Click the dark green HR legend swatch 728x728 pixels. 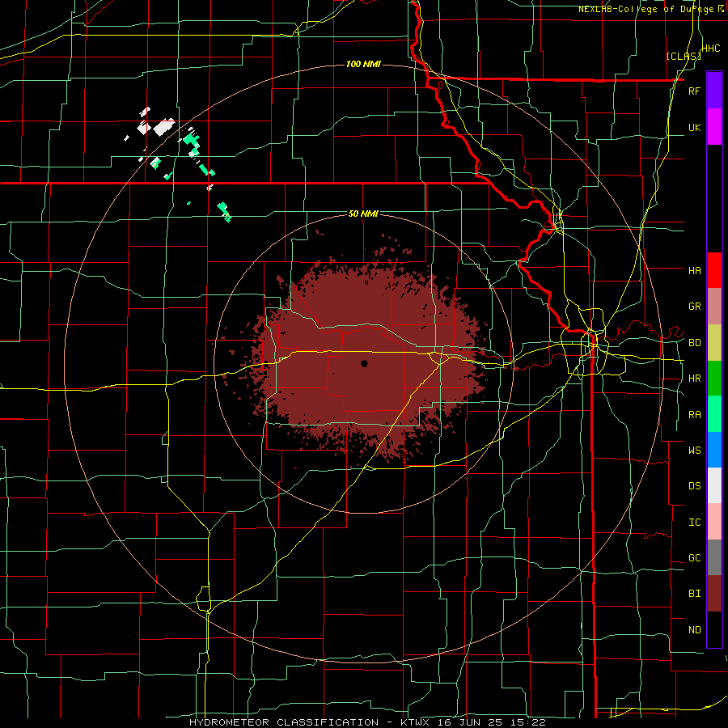pos(714,378)
